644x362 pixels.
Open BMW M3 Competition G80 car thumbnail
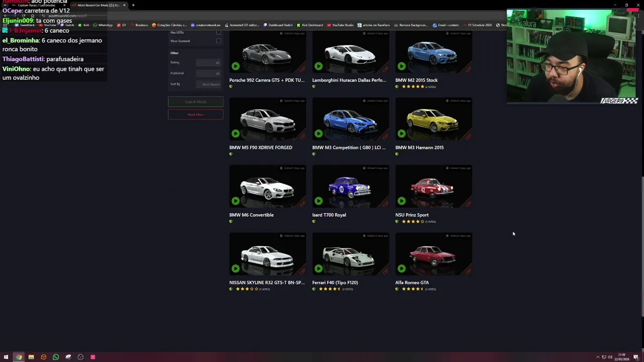point(351,119)
